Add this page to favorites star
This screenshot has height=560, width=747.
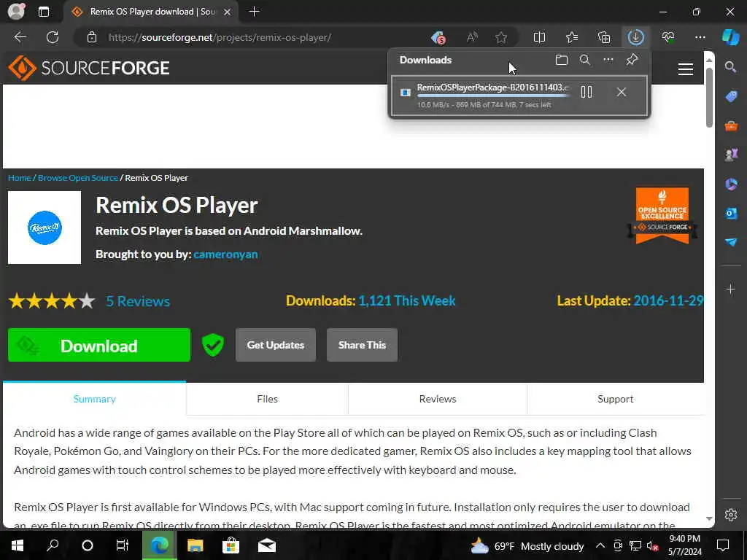(500, 37)
